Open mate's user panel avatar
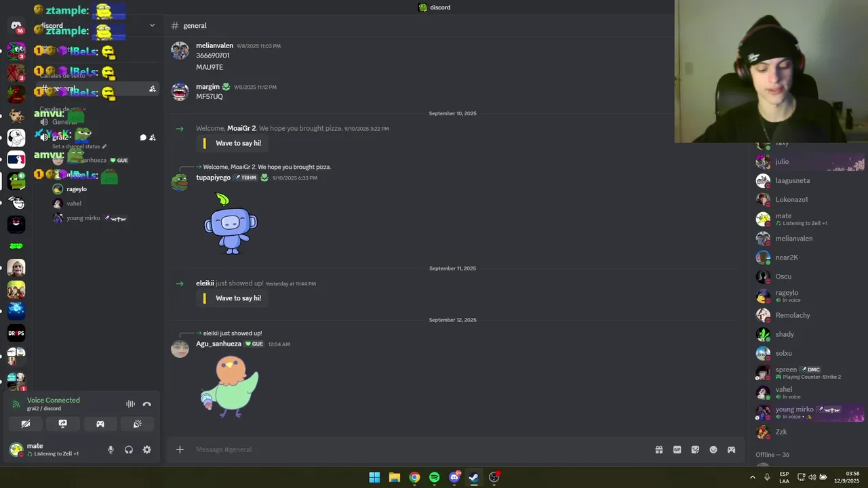 16,449
